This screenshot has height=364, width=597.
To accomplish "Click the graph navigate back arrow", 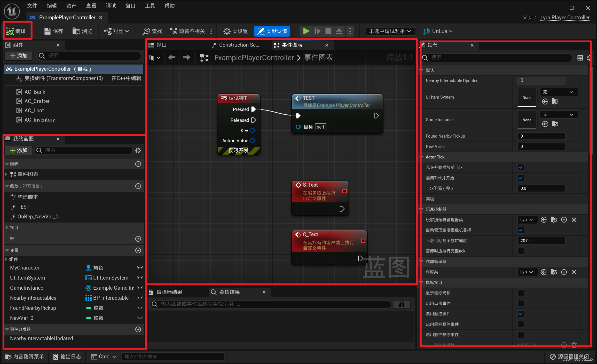I will click(172, 57).
